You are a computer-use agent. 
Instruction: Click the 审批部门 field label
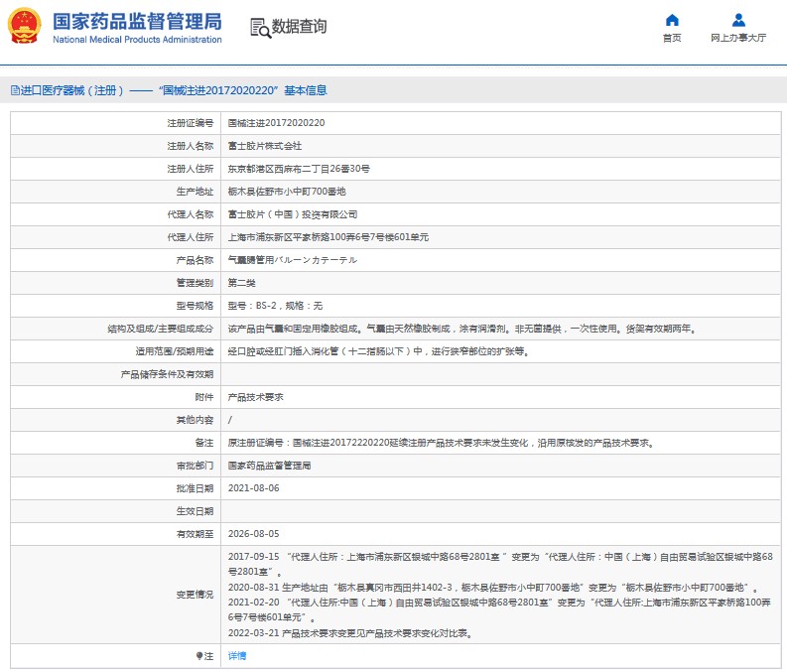click(x=195, y=466)
